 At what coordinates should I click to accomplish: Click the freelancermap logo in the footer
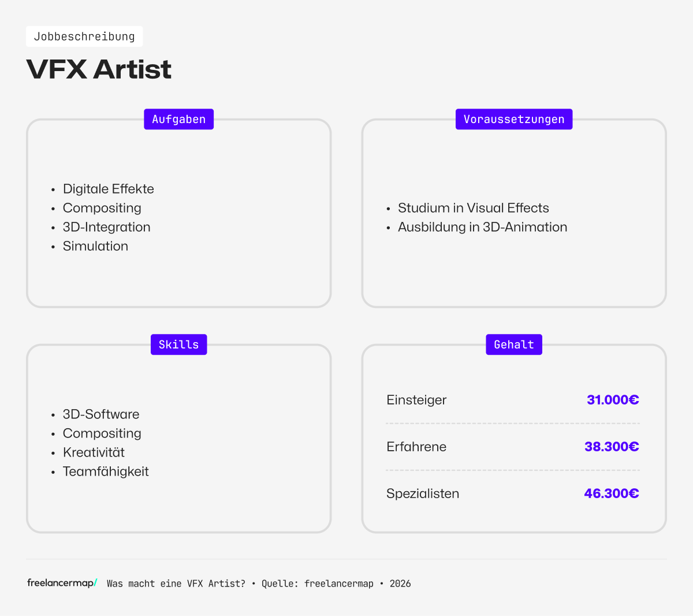coord(62,583)
